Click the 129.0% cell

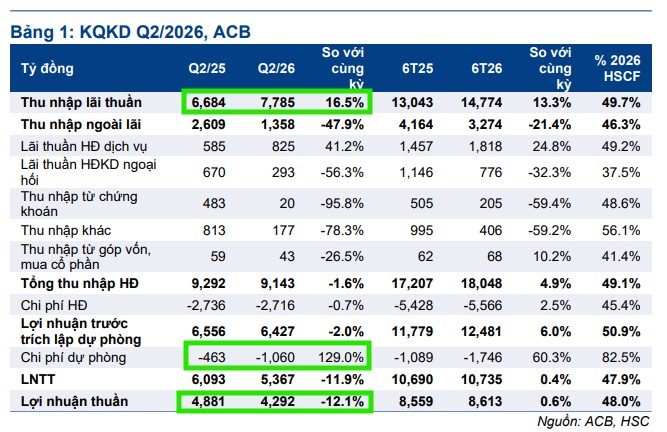coord(341,358)
